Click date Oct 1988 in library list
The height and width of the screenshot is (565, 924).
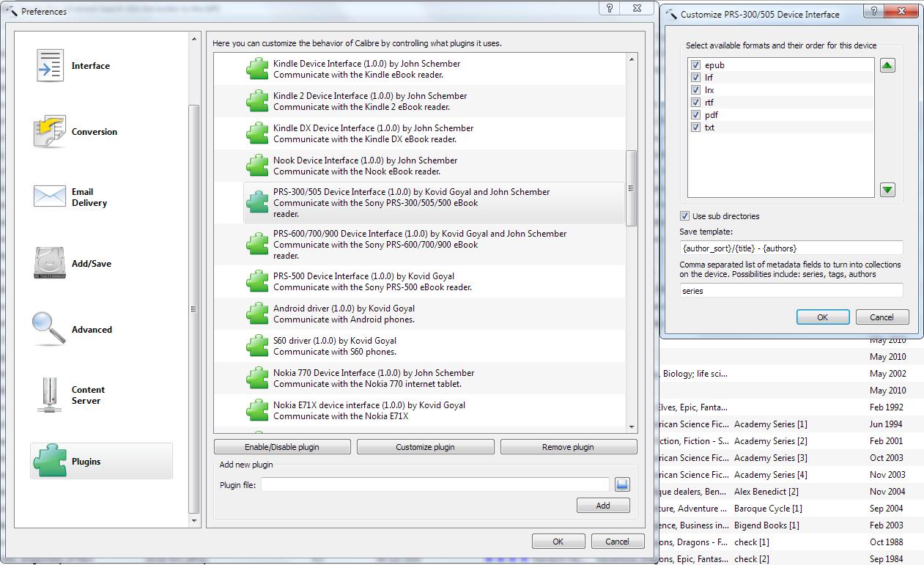click(887, 542)
